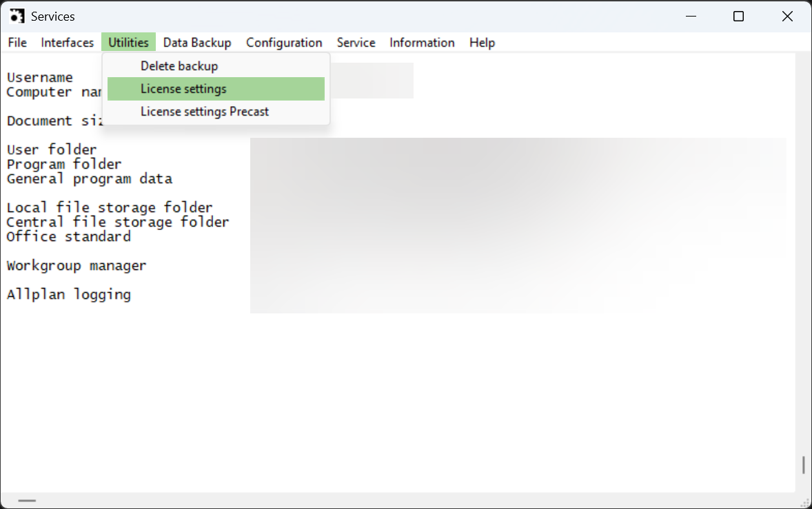Click the Services app icon in title bar
The height and width of the screenshot is (509, 812).
point(17,16)
